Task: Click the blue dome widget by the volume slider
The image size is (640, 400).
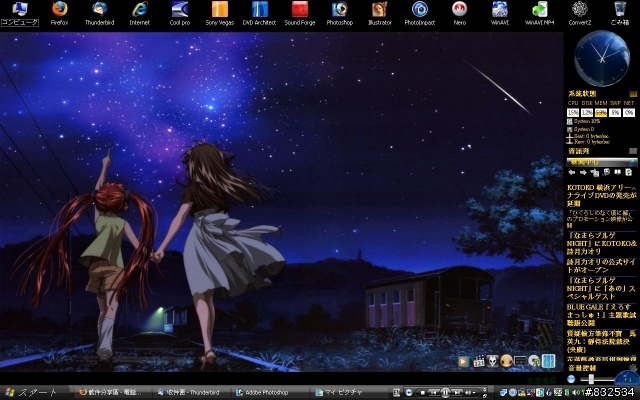Action: [627, 378]
